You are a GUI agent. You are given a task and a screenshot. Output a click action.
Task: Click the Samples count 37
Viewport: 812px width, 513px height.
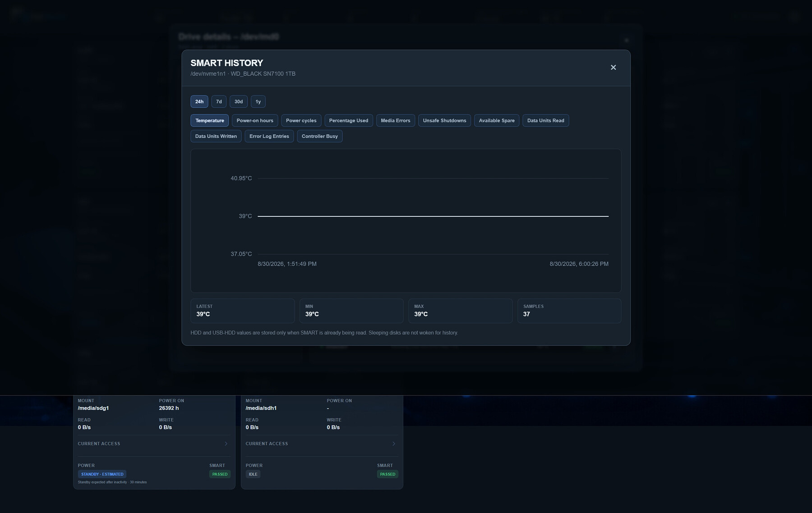526,314
